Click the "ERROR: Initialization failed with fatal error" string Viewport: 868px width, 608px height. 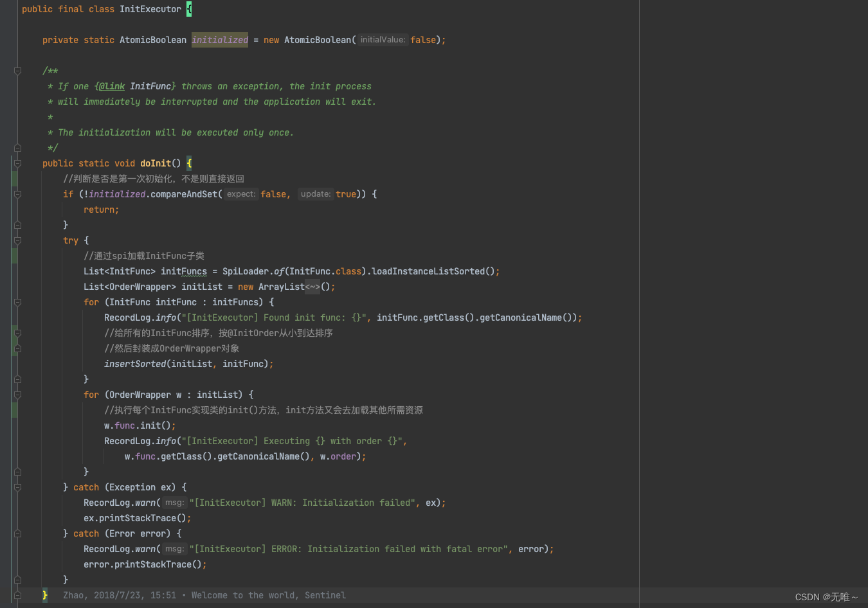348,549
